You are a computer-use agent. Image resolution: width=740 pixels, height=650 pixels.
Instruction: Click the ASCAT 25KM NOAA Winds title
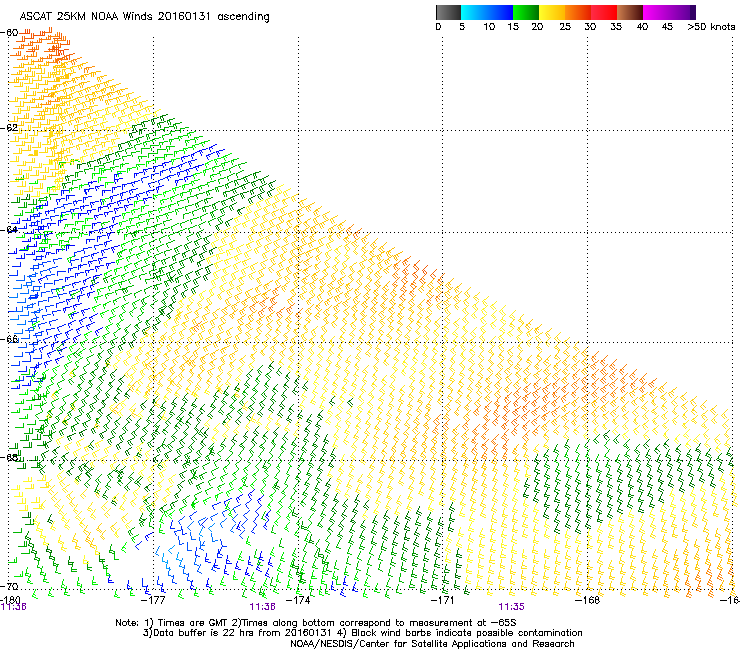point(144,17)
